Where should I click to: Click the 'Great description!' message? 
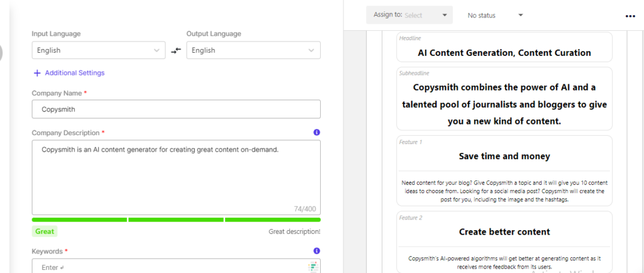[x=294, y=231]
